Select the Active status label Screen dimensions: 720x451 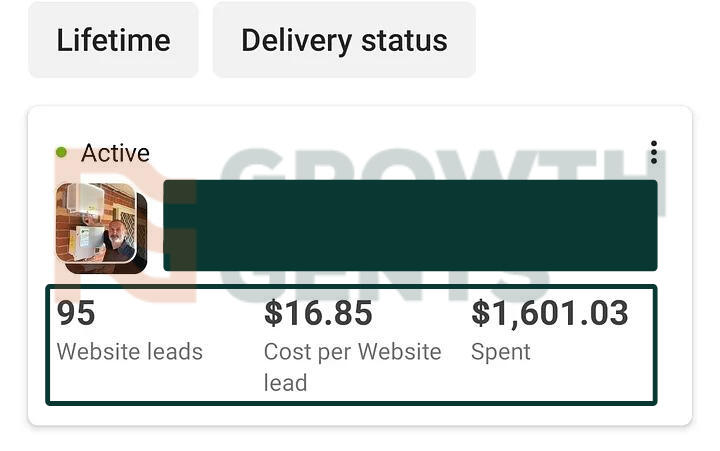click(115, 153)
